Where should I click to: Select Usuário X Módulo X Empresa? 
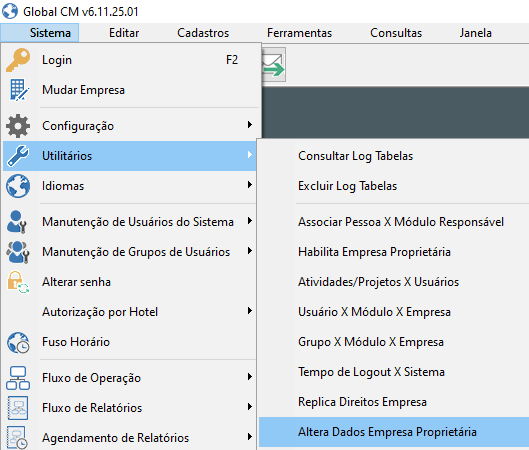coord(394,312)
